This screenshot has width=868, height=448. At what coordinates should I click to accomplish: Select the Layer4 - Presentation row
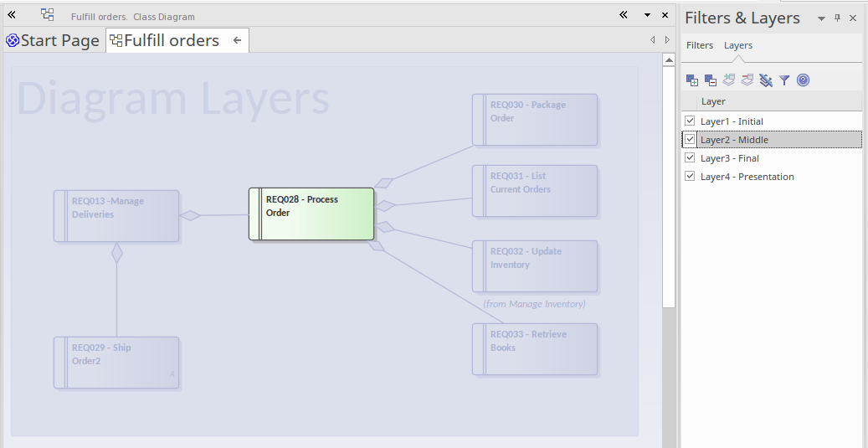[772, 176]
